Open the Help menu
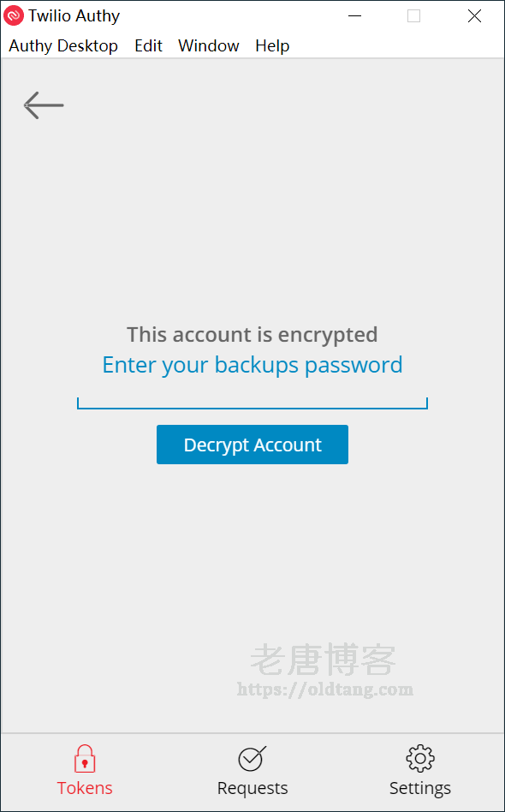The height and width of the screenshot is (812, 505). [272, 46]
